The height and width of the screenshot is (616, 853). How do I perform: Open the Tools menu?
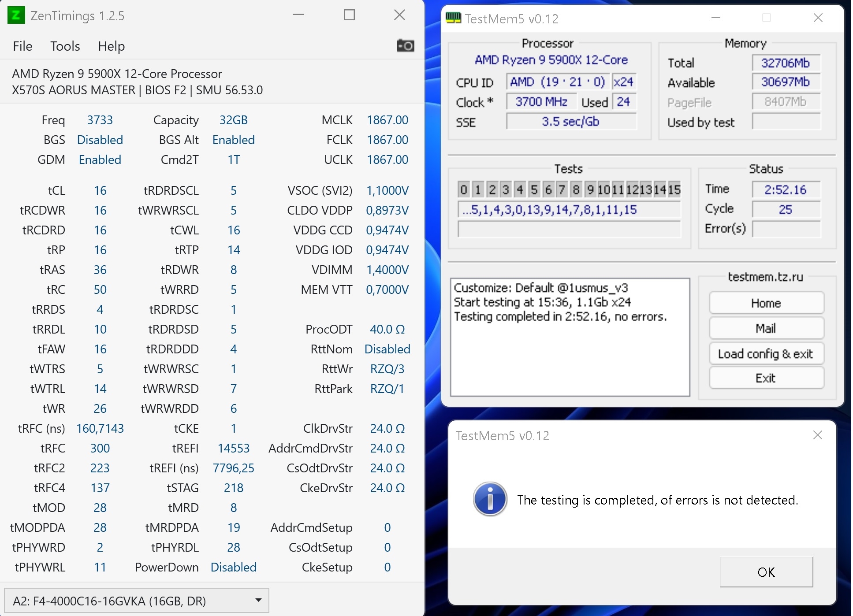tap(65, 46)
